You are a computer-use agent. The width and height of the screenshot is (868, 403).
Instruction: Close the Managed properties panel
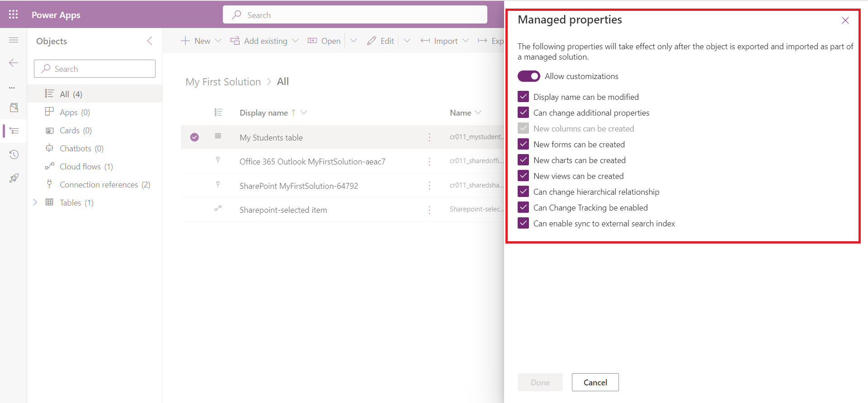[x=845, y=20]
